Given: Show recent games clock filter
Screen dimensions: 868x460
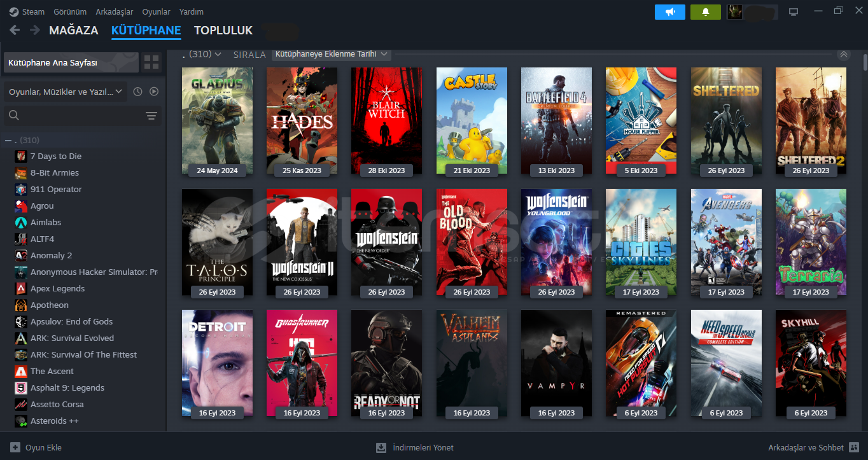Looking at the screenshot, I should [138, 92].
